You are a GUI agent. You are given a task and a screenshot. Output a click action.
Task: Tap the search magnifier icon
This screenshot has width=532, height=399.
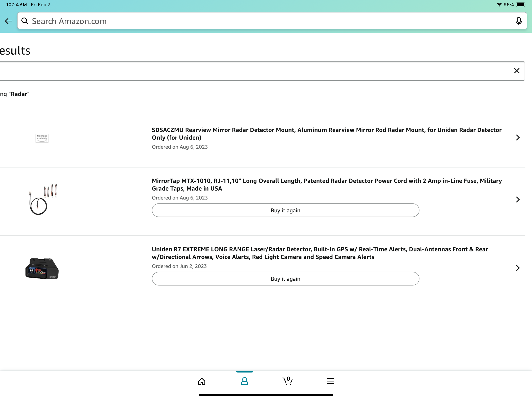25,21
